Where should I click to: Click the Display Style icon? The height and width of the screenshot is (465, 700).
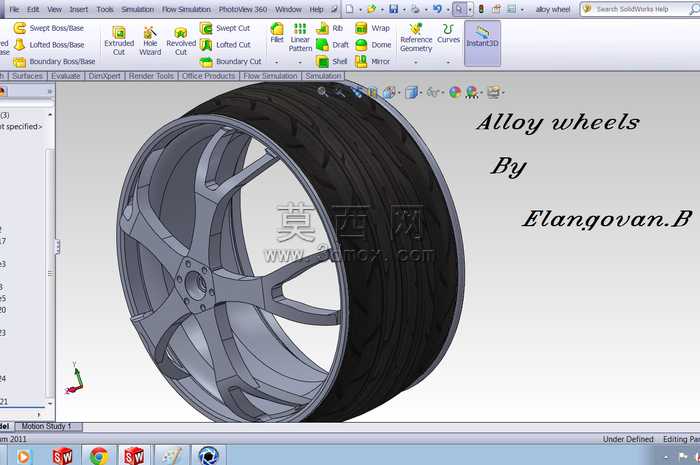click(x=412, y=92)
